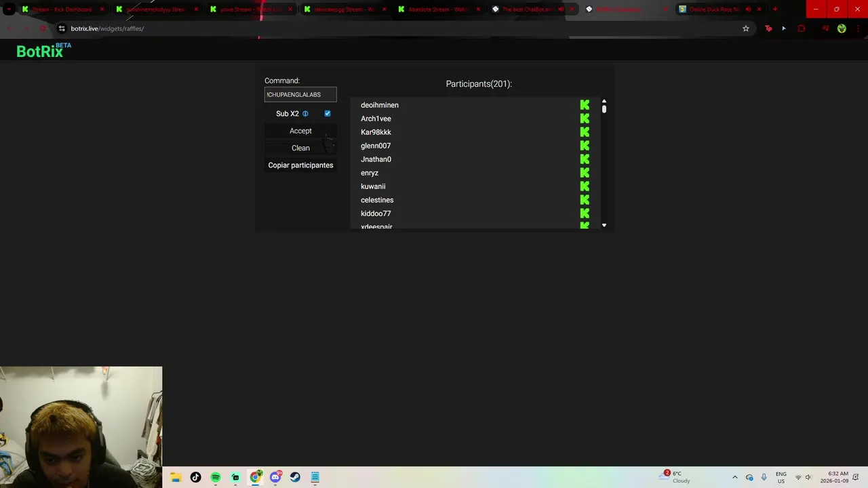Switch to The best ChatBot tab
Image resolution: width=868 pixels, height=488 pixels.
[532, 9]
